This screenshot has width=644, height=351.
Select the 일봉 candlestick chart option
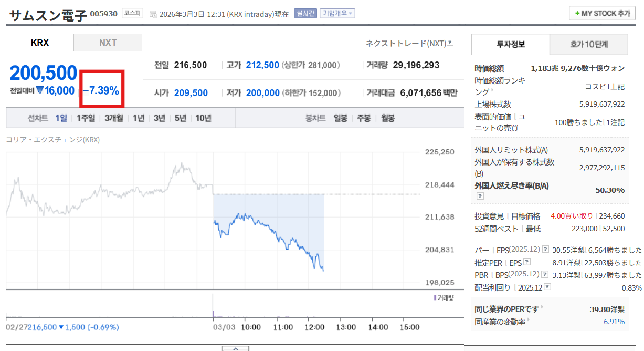click(x=341, y=118)
